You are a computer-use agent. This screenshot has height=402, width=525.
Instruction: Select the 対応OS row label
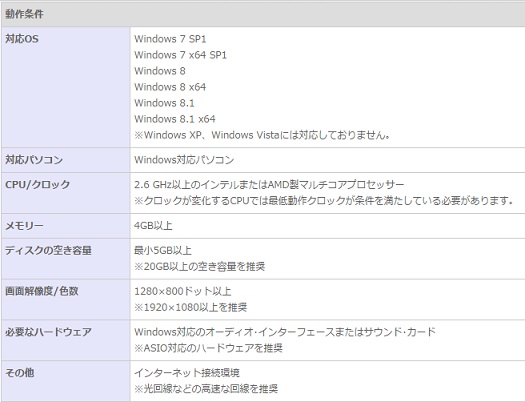click(66, 87)
